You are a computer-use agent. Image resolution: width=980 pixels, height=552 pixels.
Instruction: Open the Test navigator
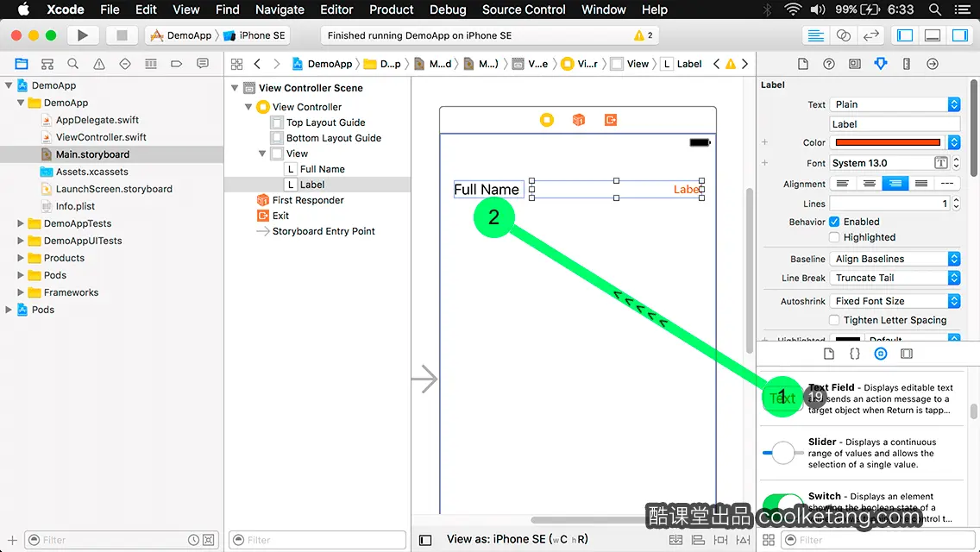(x=125, y=64)
